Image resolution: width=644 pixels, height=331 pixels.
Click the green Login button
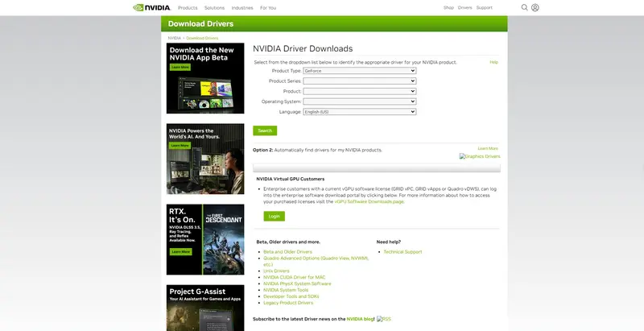tap(274, 216)
